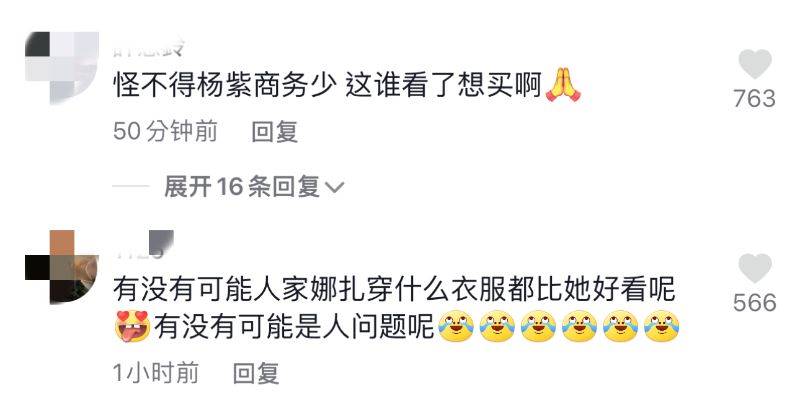Select the comment line 有没有可能人家娜扎穿什么衣服
Viewport: 800px width, 404px height.
[310, 289]
